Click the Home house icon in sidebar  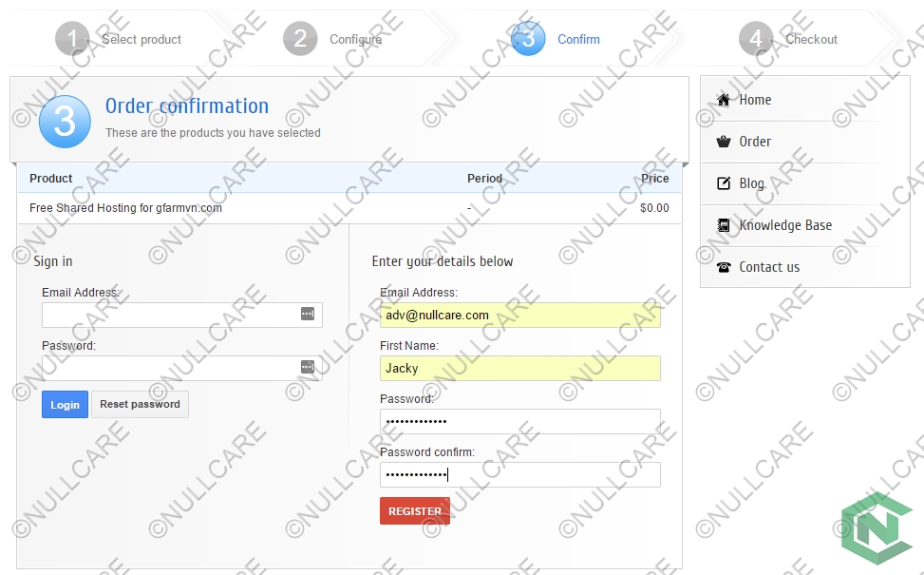[x=724, y=100]
